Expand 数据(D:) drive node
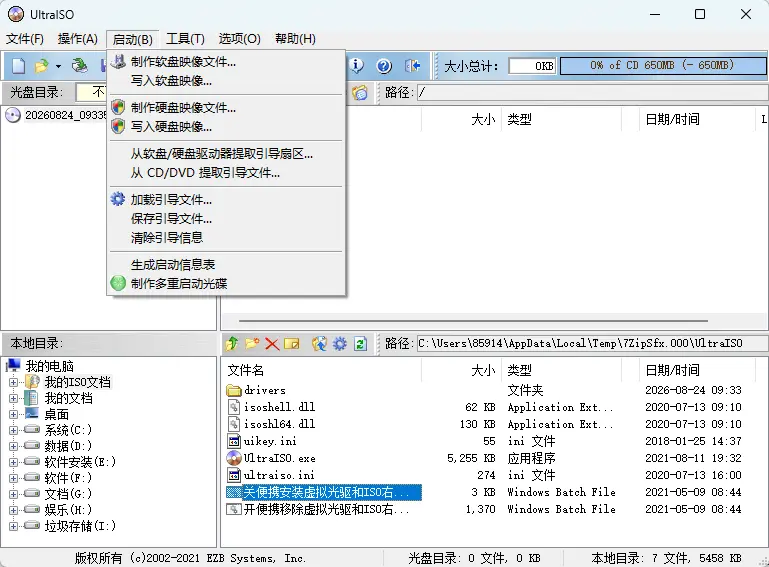The image size is (769, 567). point(13,446)
